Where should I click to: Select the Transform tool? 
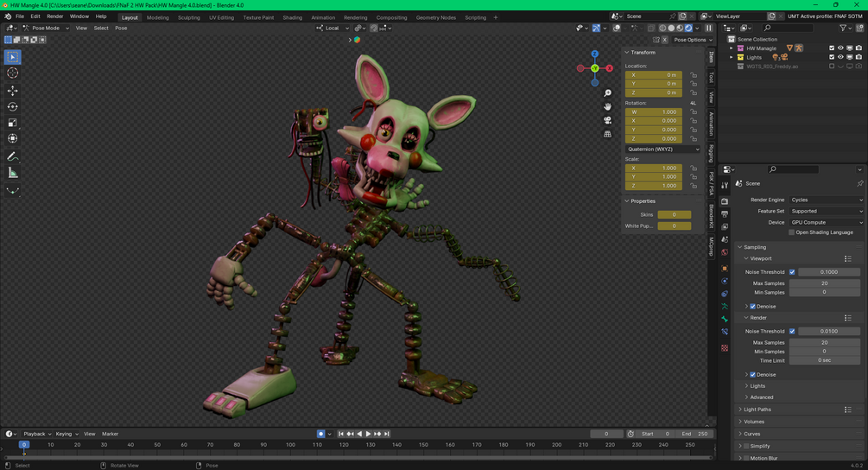(x=12, y=138)
